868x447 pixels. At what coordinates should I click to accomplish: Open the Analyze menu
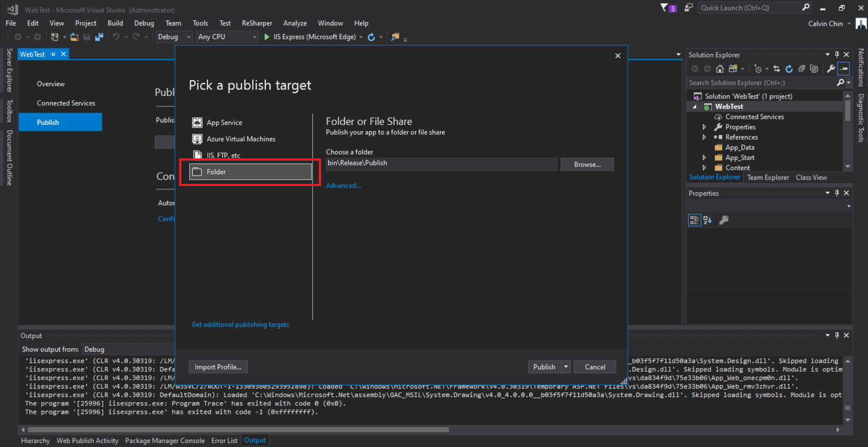(x=295, y=23)
